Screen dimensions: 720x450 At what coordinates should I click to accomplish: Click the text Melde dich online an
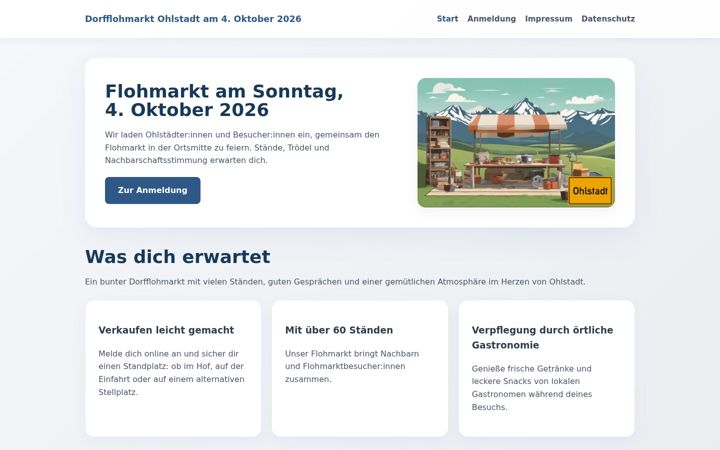click(172, 373)
